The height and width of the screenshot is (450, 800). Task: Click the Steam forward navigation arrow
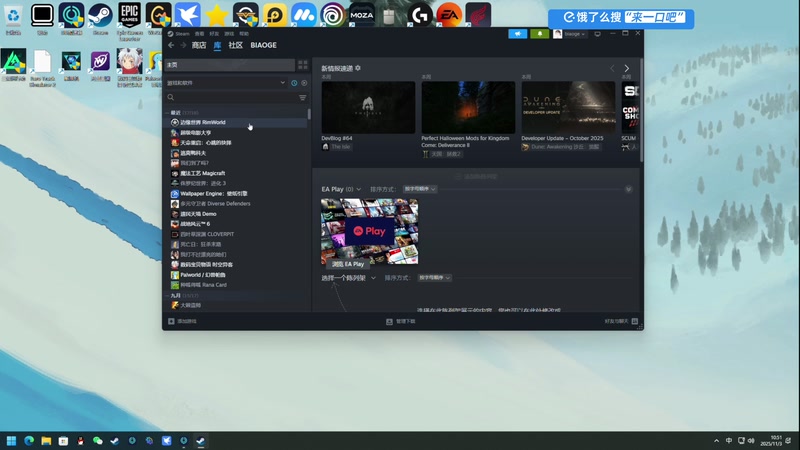click(x=183, y=45)
